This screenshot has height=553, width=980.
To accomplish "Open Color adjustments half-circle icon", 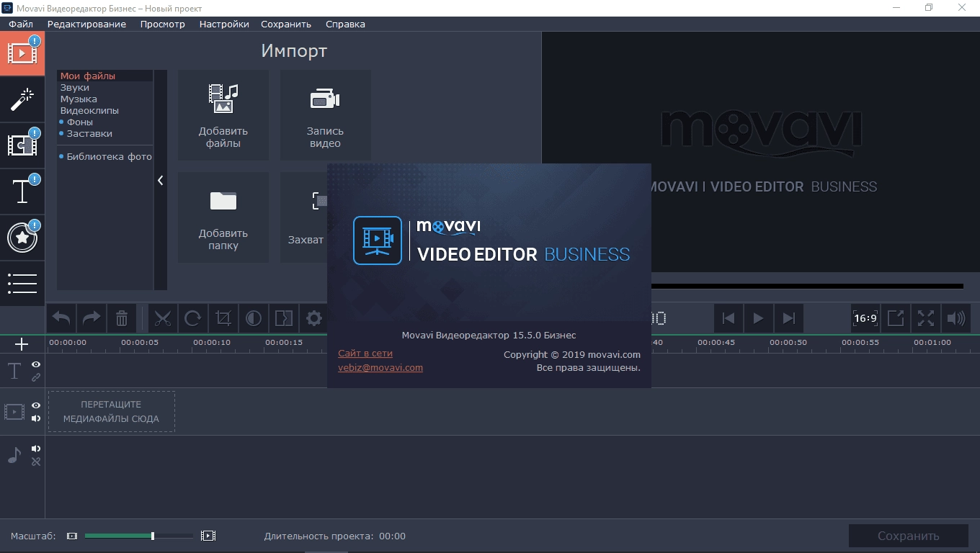I will click(254, 318).
